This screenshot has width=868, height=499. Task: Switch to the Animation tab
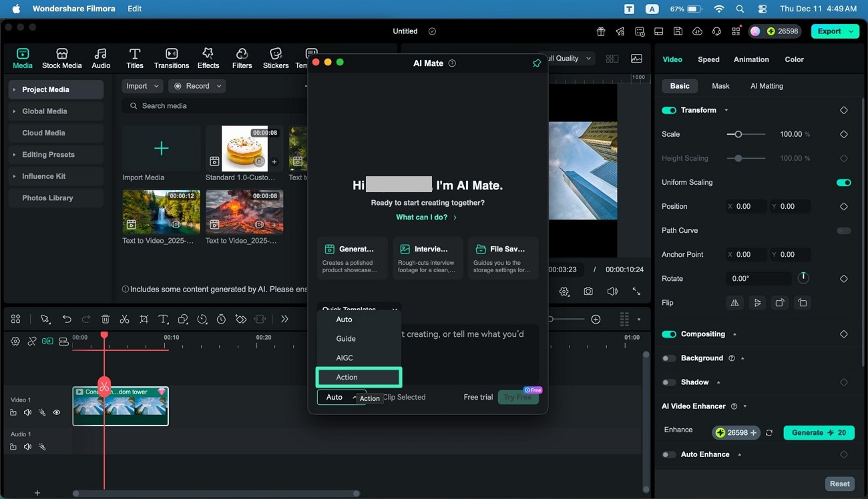[x=750, y=59]
